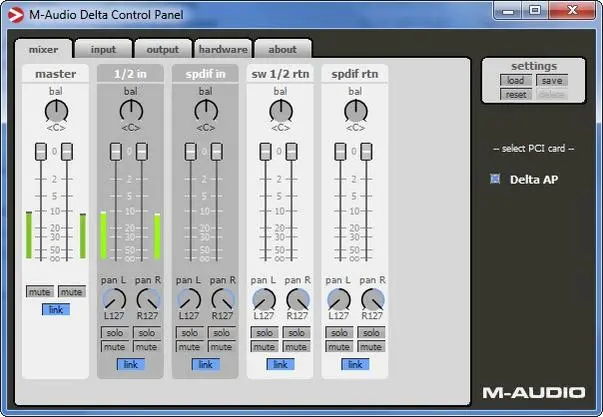Click the master bal knob
Image resolution: width=603 pixels, height=417 pixels.
[x=56, y=111]
